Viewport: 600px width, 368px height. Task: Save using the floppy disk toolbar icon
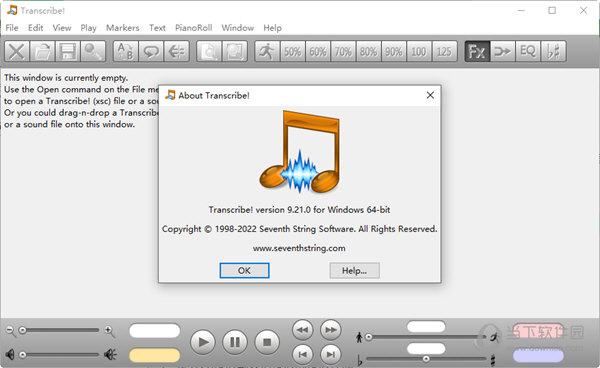(67, 51)
